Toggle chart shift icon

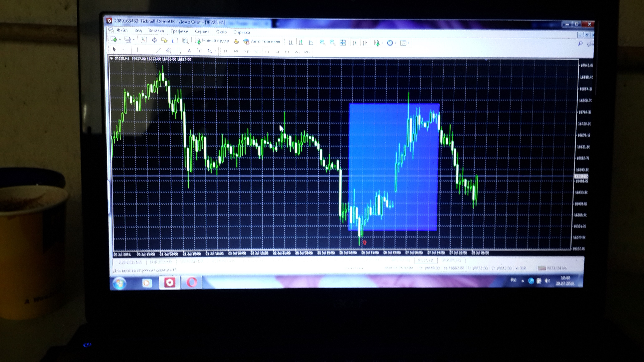pos(365,43)
